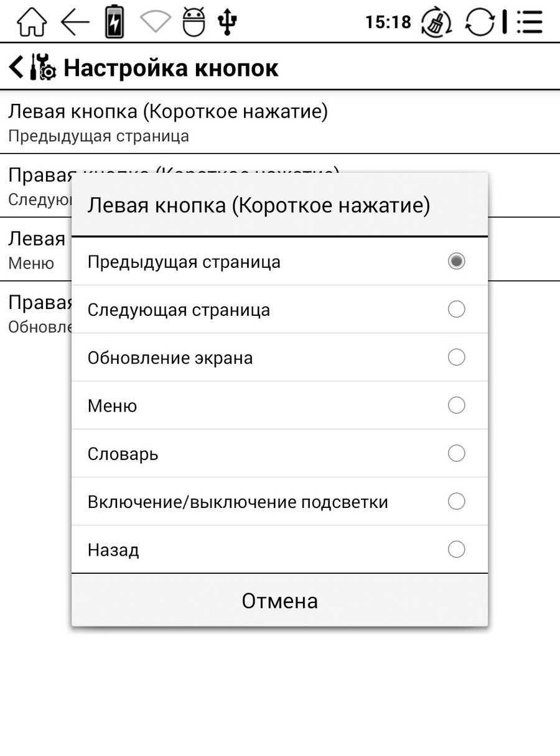Tap the battery charging icon
This screenshot has height=756, width=560.
coord(114,22)
